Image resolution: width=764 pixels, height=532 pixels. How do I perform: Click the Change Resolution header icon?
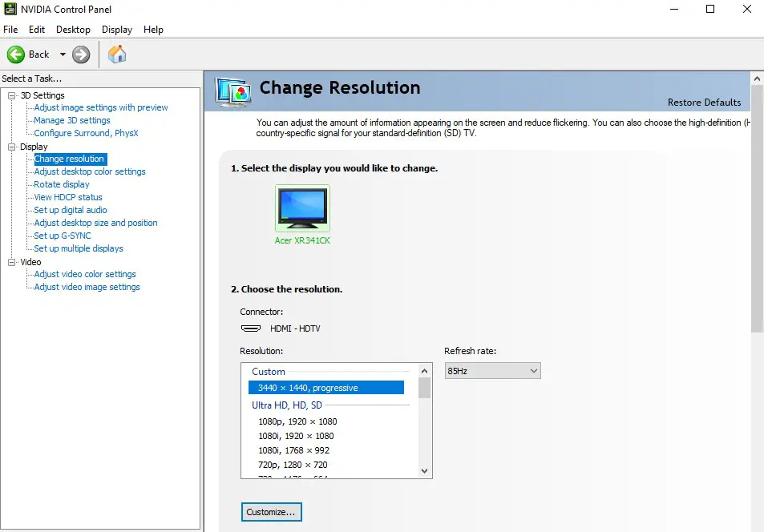pos(233,91)
